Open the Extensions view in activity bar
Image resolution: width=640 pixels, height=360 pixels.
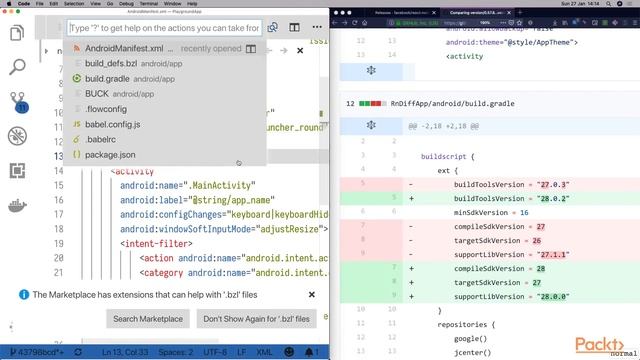17,171
